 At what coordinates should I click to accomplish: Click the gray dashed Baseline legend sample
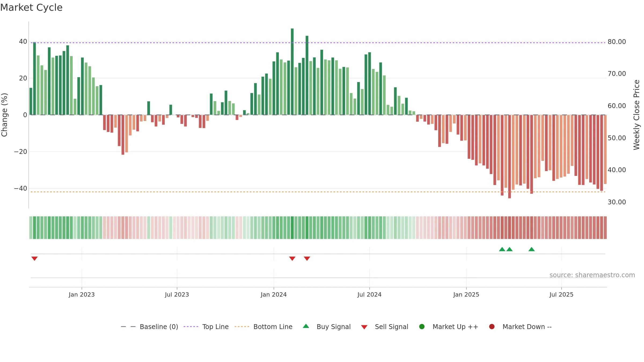point(128,327)
